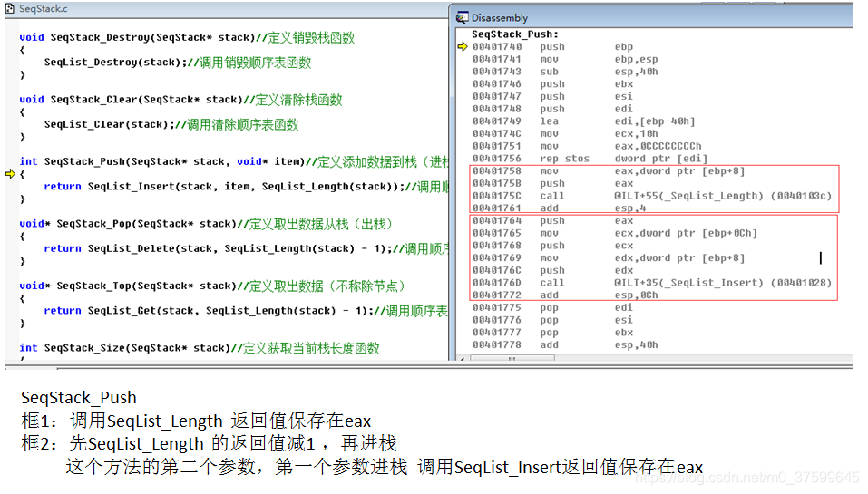The height and width of the screenshot is (494, 868).
Task: Click address 00401775 pop edi line
Action: point(553,307)
